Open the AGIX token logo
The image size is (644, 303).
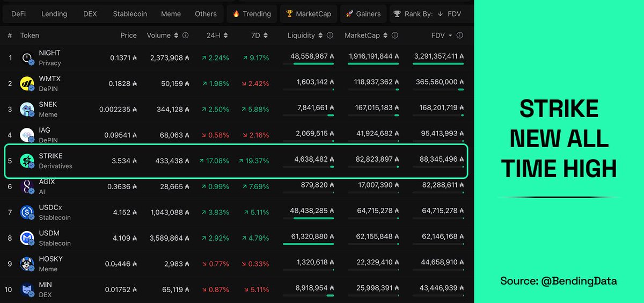pyautogui.click(x=27, y=186)
